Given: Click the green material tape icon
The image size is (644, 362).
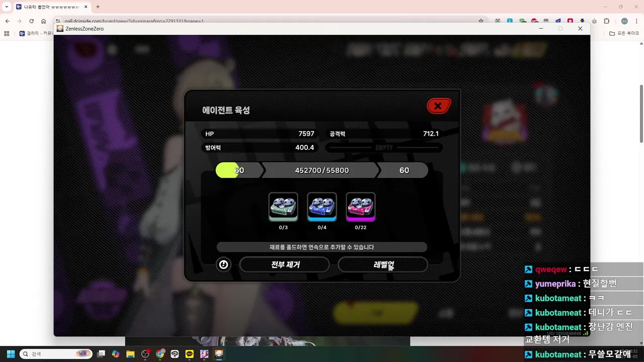Looking at the screenshot, I should [x=283, y=207].
